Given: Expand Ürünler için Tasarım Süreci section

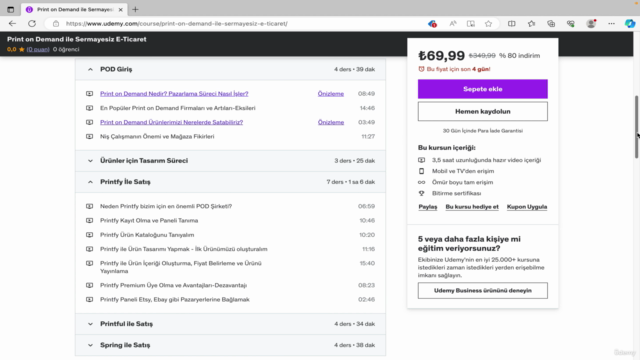Looking at the screenshot, I should coord(230,161).
